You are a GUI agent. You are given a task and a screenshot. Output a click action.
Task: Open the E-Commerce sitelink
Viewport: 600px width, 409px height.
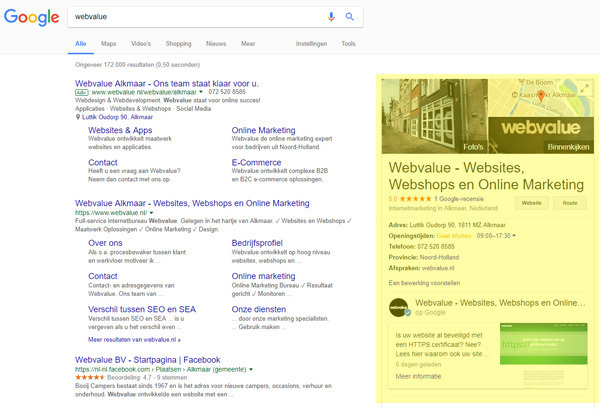point(256,162)
